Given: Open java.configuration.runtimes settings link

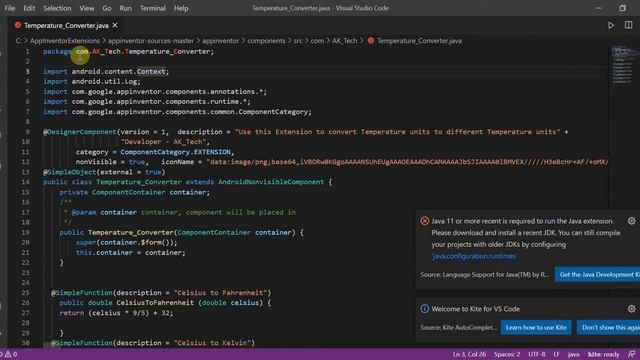Looking at the screenshot, I should pos(473,256).
